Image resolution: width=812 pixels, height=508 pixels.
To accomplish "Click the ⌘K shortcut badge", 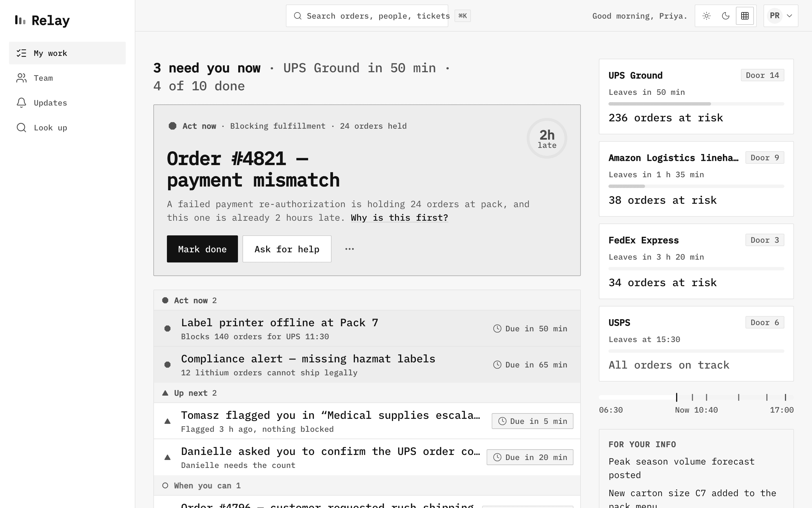I will pos(462,16).
